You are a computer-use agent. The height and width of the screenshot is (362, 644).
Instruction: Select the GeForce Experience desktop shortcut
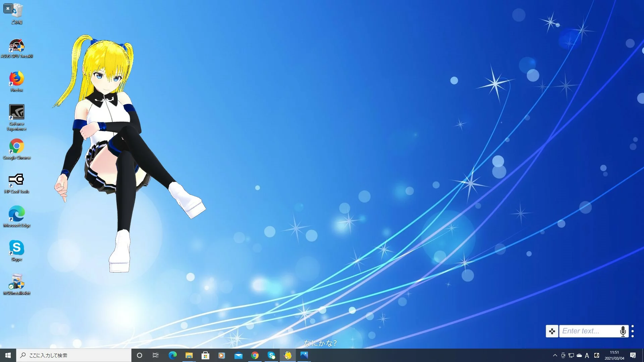click(17, 117)
